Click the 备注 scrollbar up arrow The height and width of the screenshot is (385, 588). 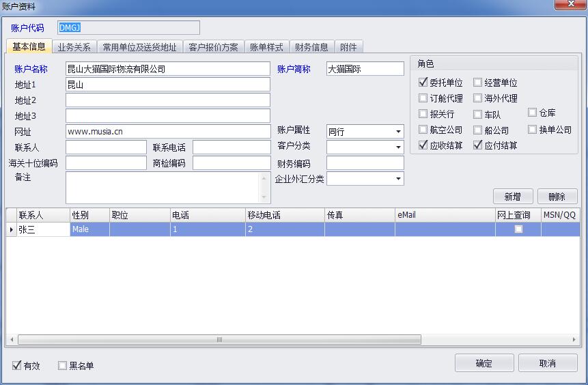[264, 178]
